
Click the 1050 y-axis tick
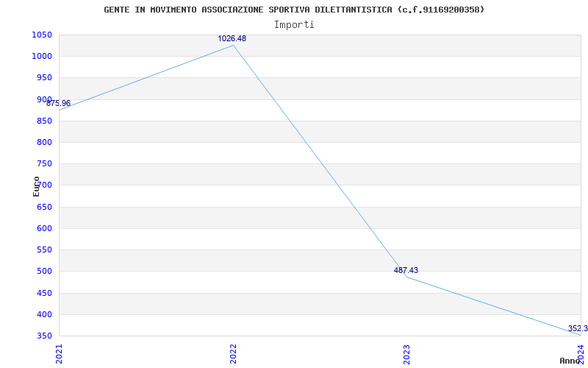pyautogui.click(x=42, y=35)
